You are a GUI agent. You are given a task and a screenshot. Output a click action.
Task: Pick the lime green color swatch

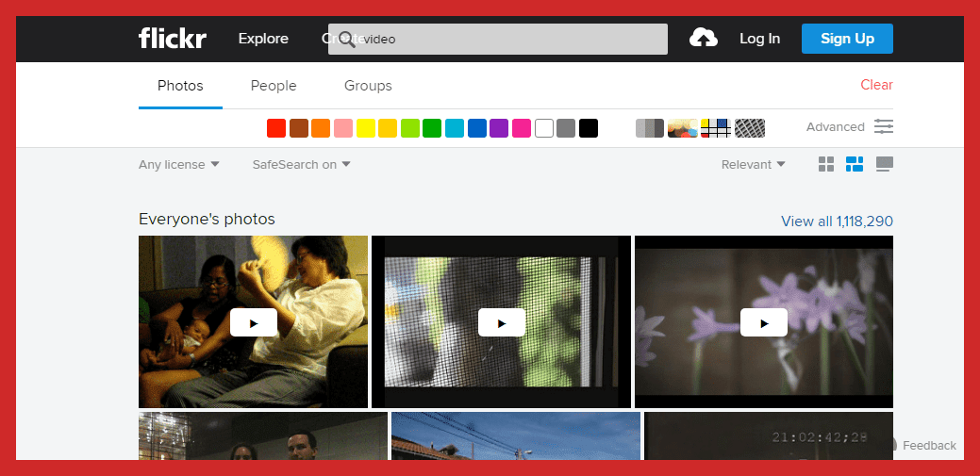tap(410, 128)
